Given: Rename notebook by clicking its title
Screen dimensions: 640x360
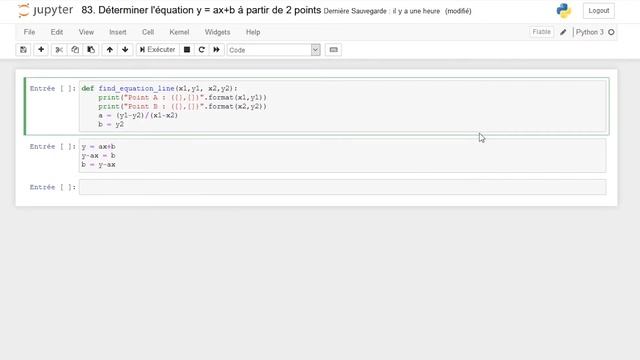Looking at the screenshot, I should click(x=201, y=10).
